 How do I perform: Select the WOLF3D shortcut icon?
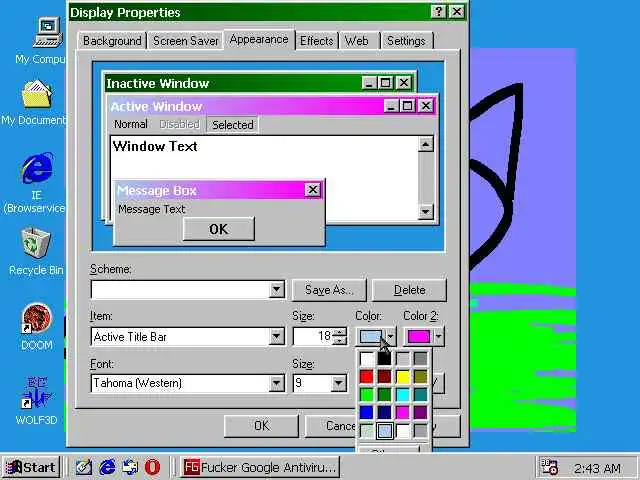37,393
